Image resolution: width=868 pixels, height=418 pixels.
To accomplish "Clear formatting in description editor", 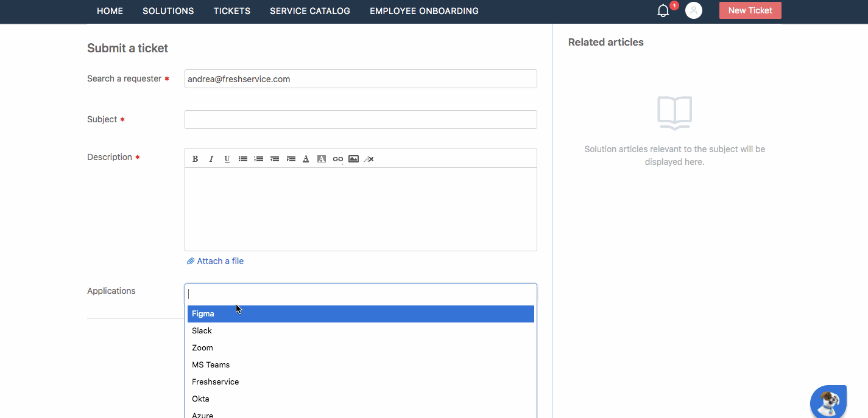I will [369, 159].
